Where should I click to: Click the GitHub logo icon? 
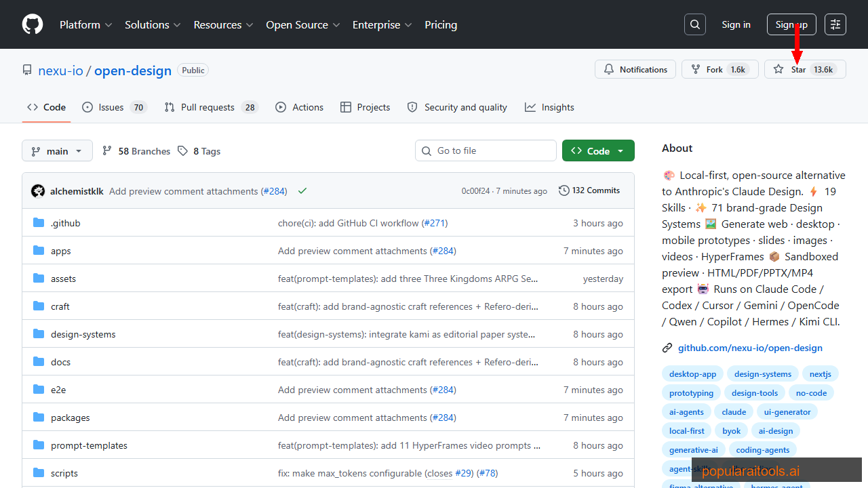tap(33, 24)
